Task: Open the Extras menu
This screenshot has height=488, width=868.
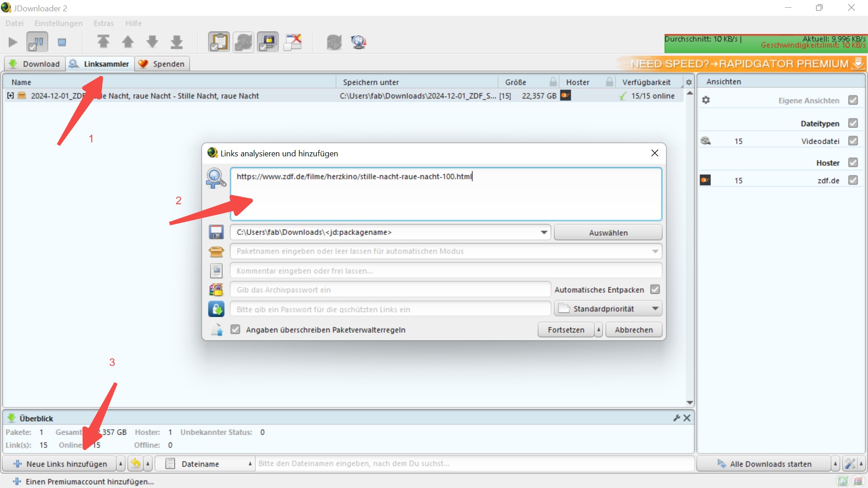Action: click(104, 23)
